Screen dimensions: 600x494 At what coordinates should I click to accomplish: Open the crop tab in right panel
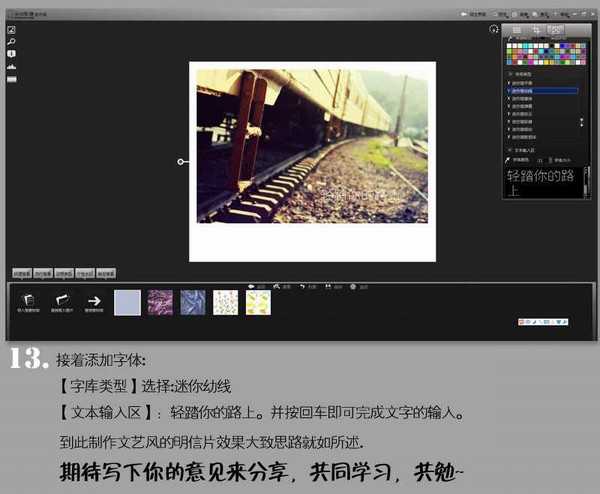click(x=536, y=31)
